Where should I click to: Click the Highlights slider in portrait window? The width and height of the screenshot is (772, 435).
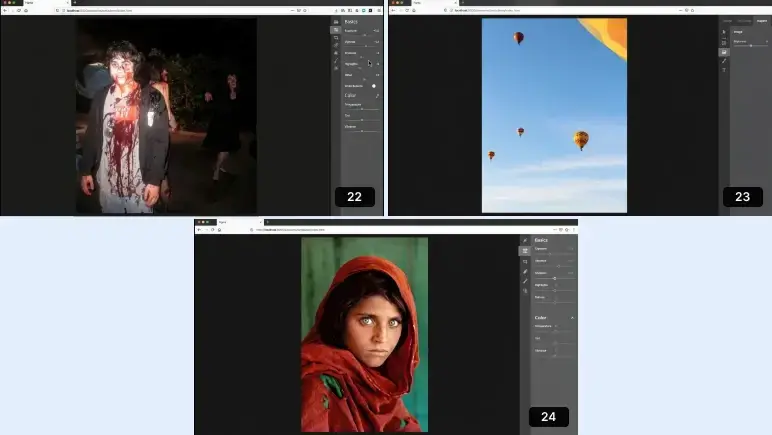pyautogui.click(x=554, y=290)
